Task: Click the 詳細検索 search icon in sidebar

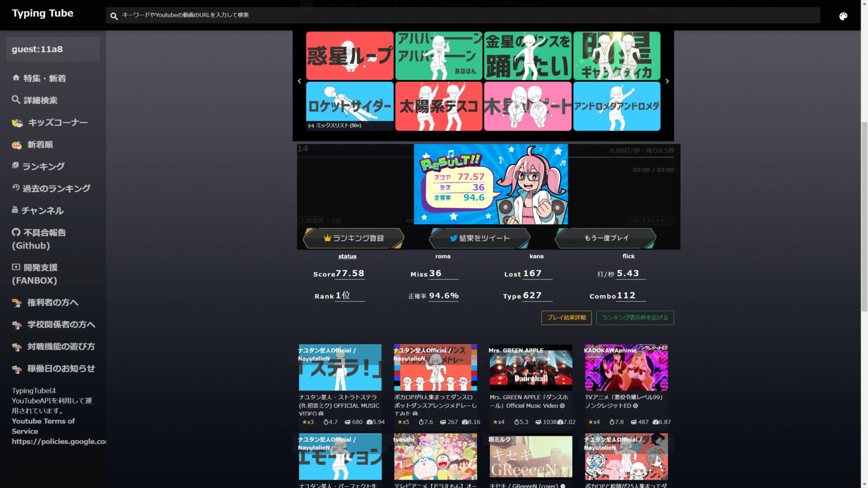Action: pyautogui.click(x=16, y=100)
